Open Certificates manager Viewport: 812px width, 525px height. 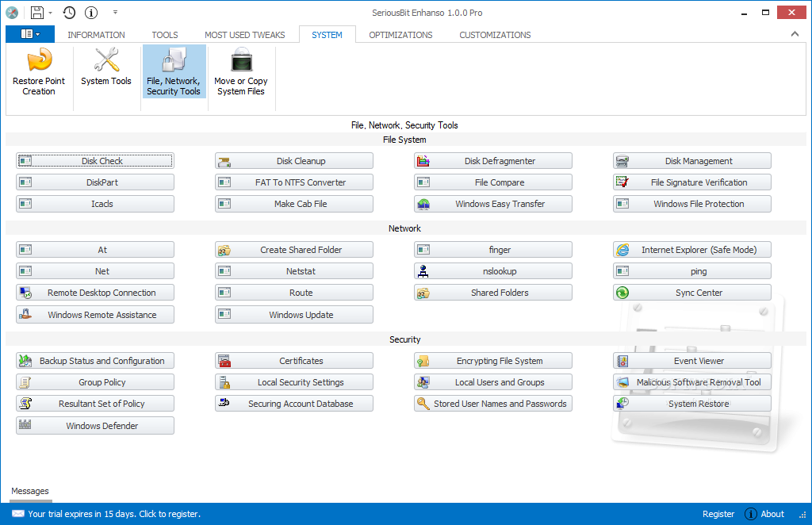[x=294, y=360]
